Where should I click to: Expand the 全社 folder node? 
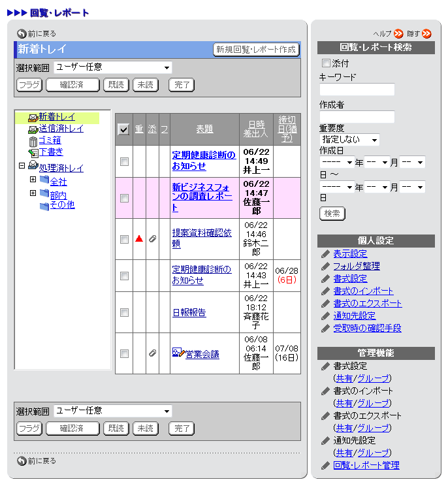tap(33, 179)
